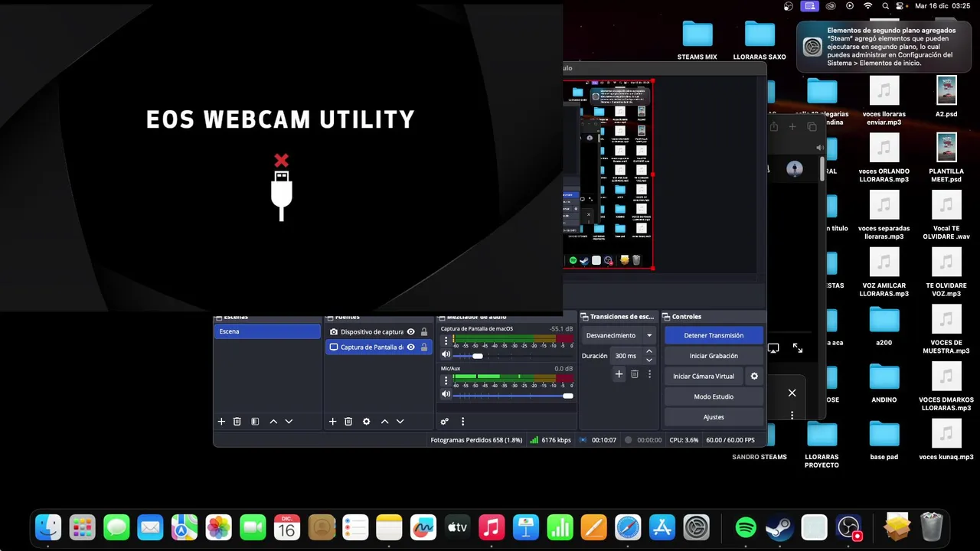Open Finder from the Dock
Viewport: 980px width, 551px height.
click(x=49, y=527)
